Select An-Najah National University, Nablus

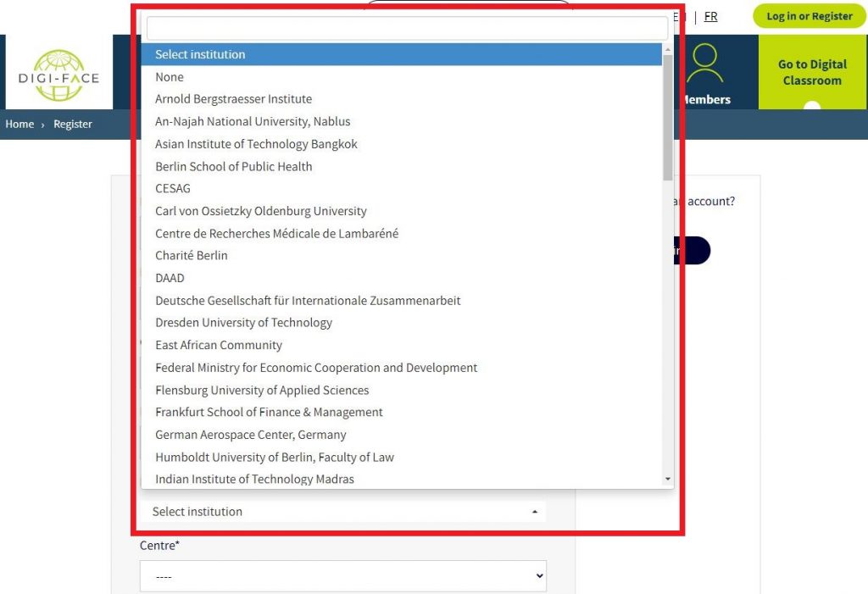(x=401, y=121)
